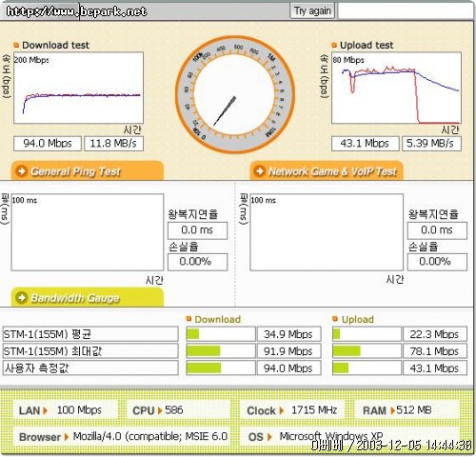Viewport: 476px width, 457px height.
Task: Click the OS Microsoft Windows XP value
Action: (331, 436)
